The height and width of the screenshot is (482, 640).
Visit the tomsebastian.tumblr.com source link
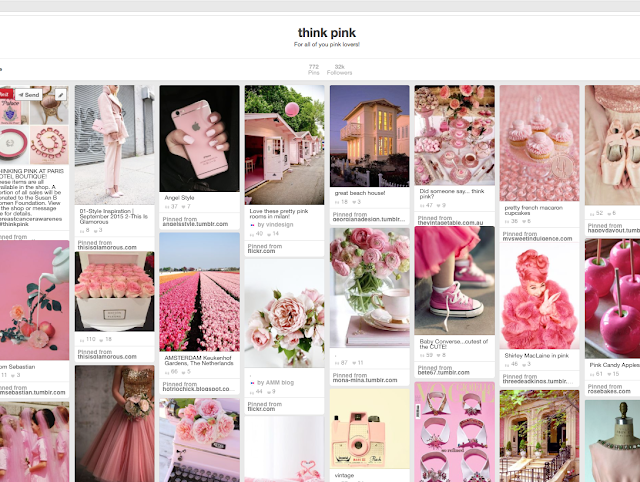[x=33, y=393]
